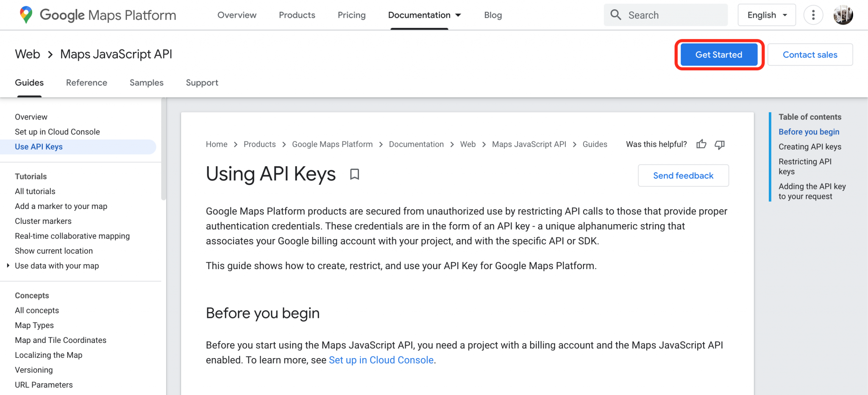This screenshot has height=395, width=868.
Task: Give a thumbs up on Was this helpful
Action: [701, 145]
